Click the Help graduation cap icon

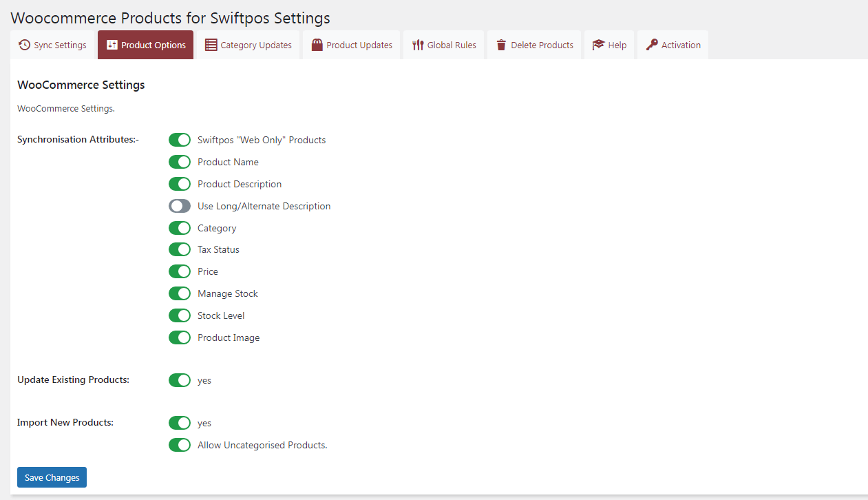[598, 45]
